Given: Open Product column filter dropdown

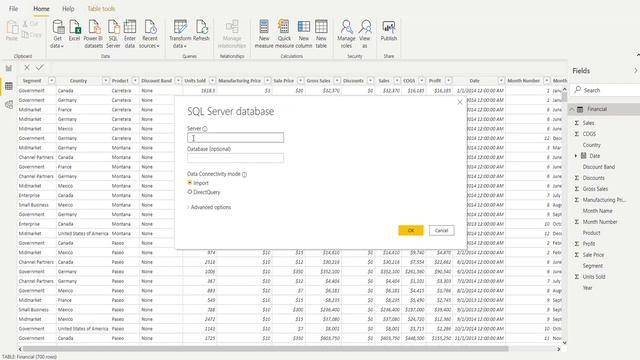Looking at the screenshot, I should point(135,80).
